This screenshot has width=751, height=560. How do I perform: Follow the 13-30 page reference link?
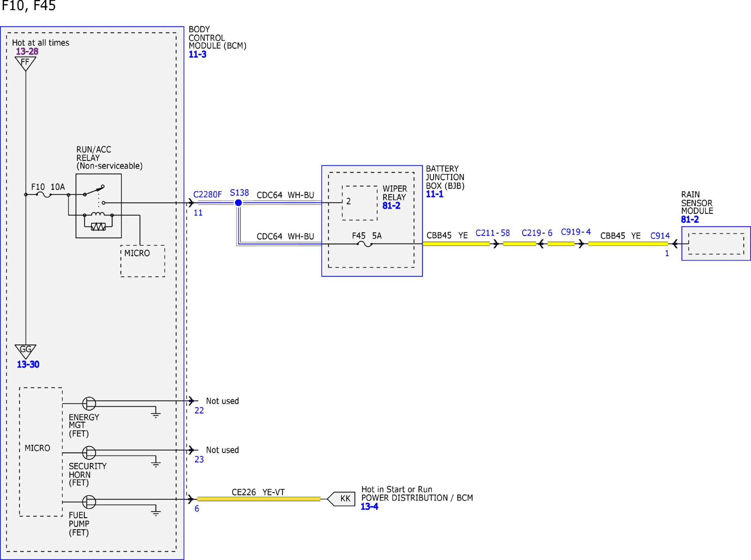click(x=28, y=364)
